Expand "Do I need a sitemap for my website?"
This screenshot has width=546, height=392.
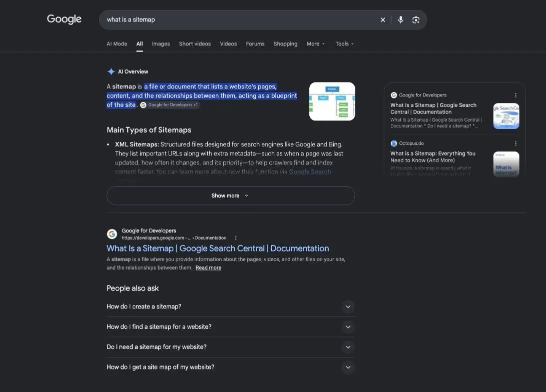tap(231, 347)
